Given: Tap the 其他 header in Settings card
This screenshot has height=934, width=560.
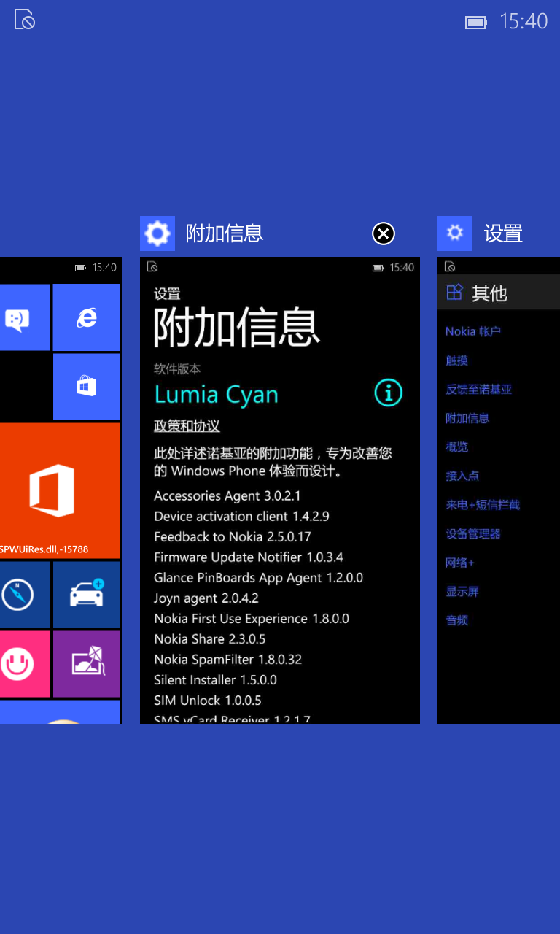Looking at the screenshot, I should [489, 293].
